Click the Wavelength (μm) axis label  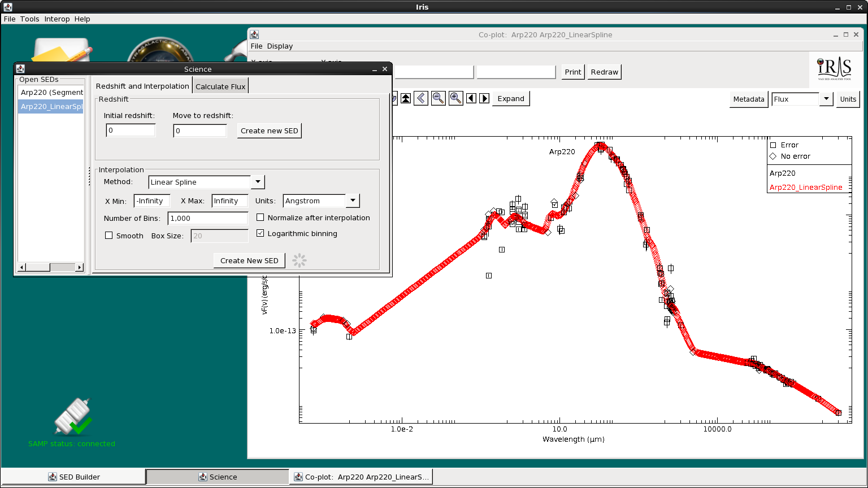click(574, 439)
